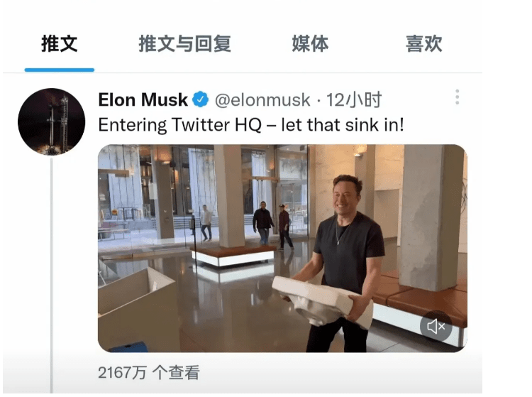Click the blue verified badge
This screenshot has width=532, height=397.
tap(201, 99)
